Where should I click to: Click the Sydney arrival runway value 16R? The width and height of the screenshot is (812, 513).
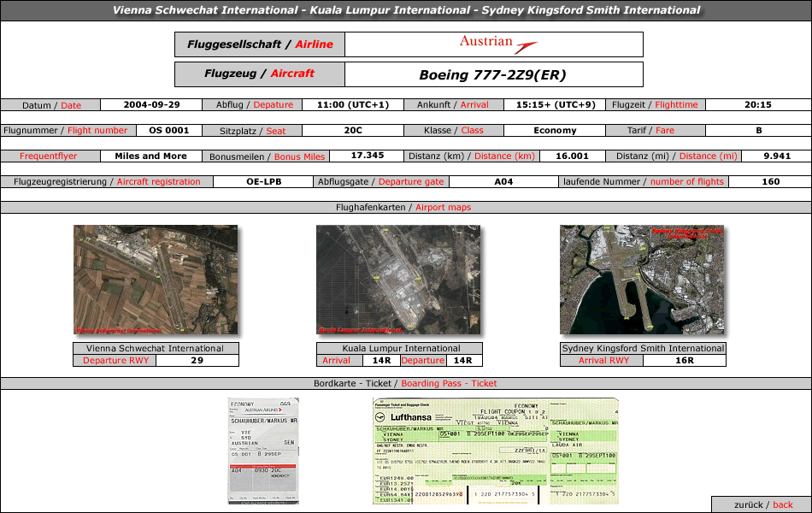(684, 361)
